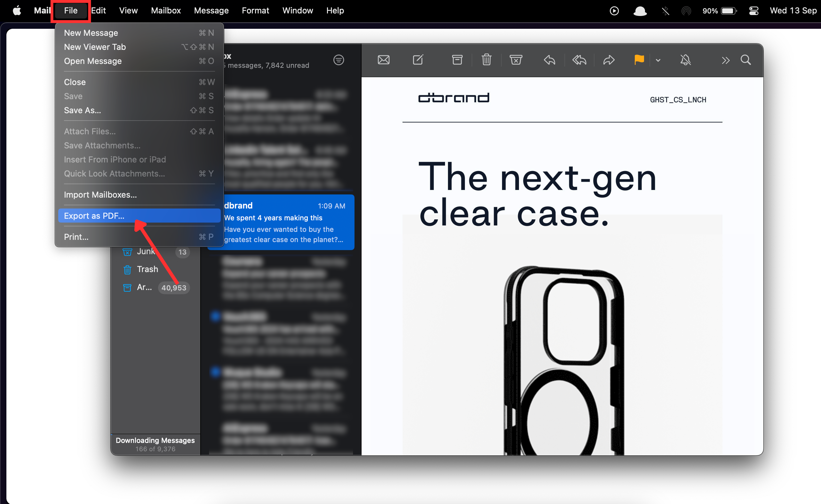
Task: Open macOS Control Center in menu bar
Action: (x=753, y=11)
